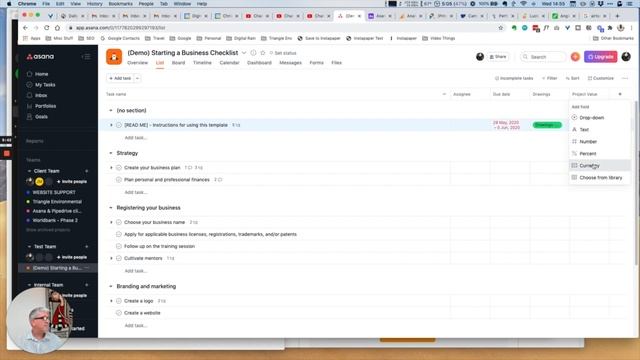Open the user profile avatar
The height and width of the screenshot is (360, 640).
(x=626, y=57)
